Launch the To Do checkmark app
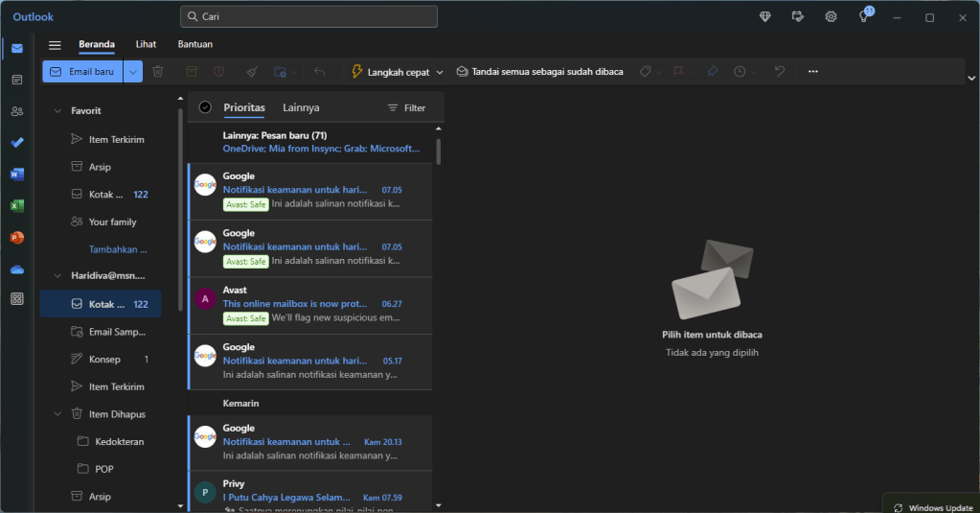This screenshot has height=513, width=980. 17,143
